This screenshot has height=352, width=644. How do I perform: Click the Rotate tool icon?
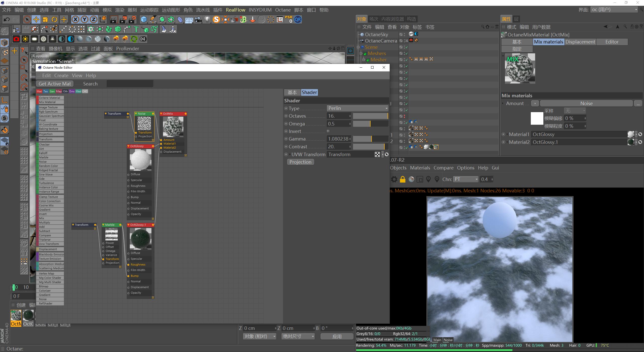click(x=54, y=20)
